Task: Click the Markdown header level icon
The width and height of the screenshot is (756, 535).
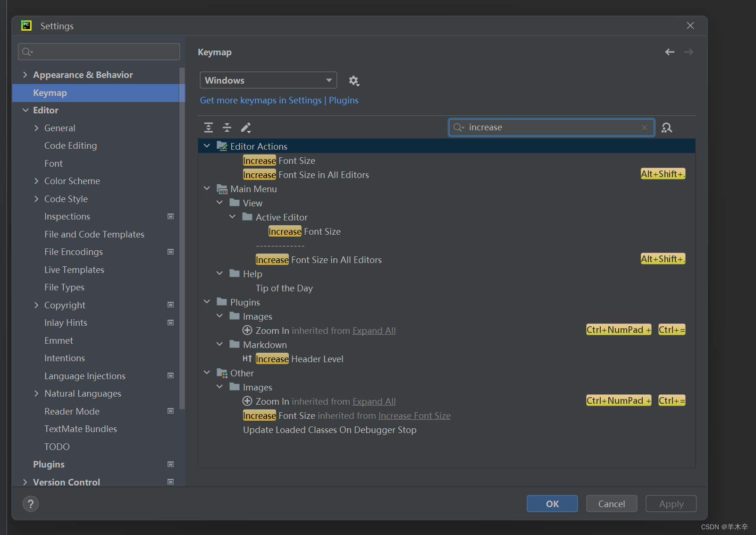Action: (247, 359)
